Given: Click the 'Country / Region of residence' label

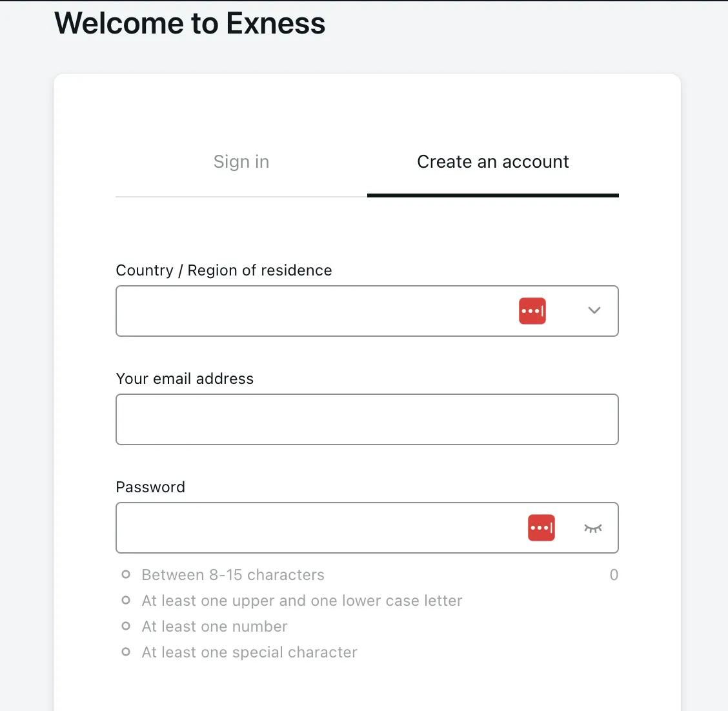Looking at the screenshot, I should (224, 270).
